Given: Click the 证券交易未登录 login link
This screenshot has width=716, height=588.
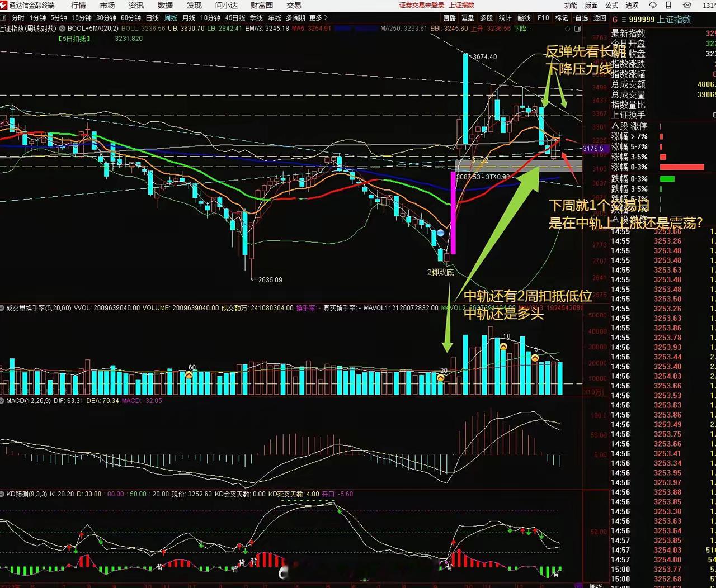Looking at the screenshot, I should [422, 5].
